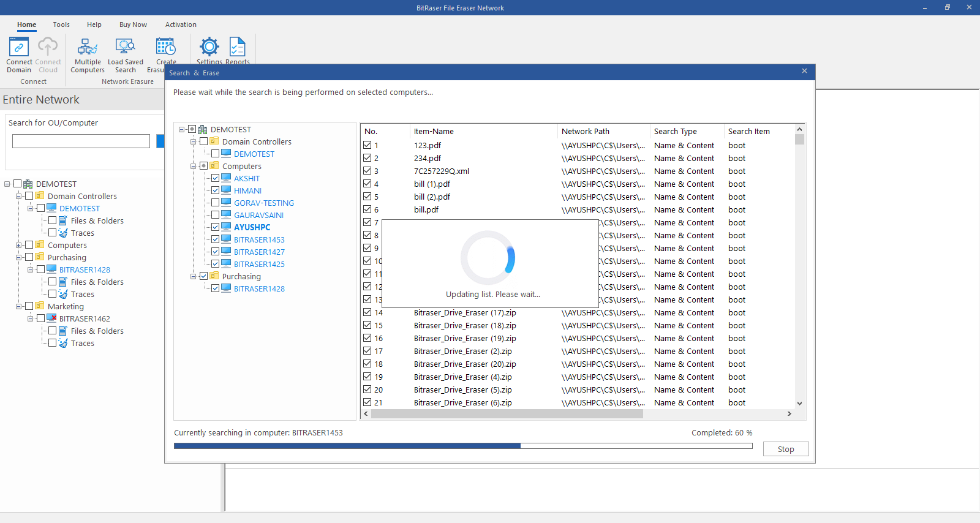Toggle the checkbox for row 6 bill.pdf

(x=367, y=209)
